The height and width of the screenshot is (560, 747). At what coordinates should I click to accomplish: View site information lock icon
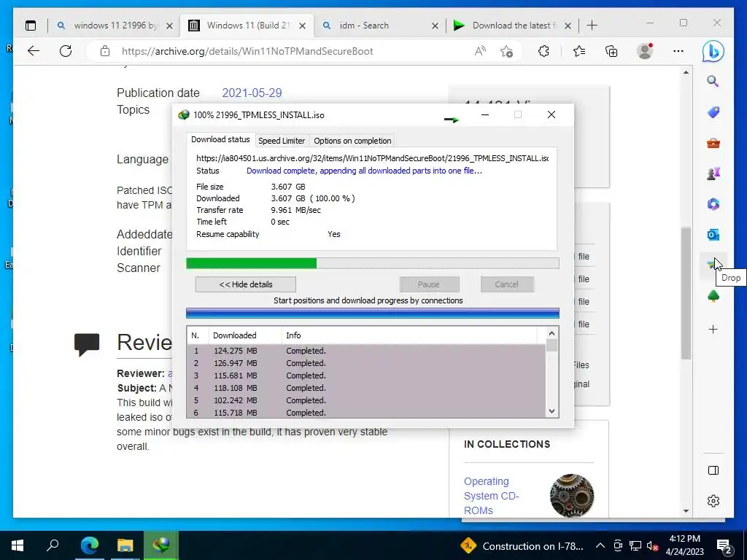(105, 51)
